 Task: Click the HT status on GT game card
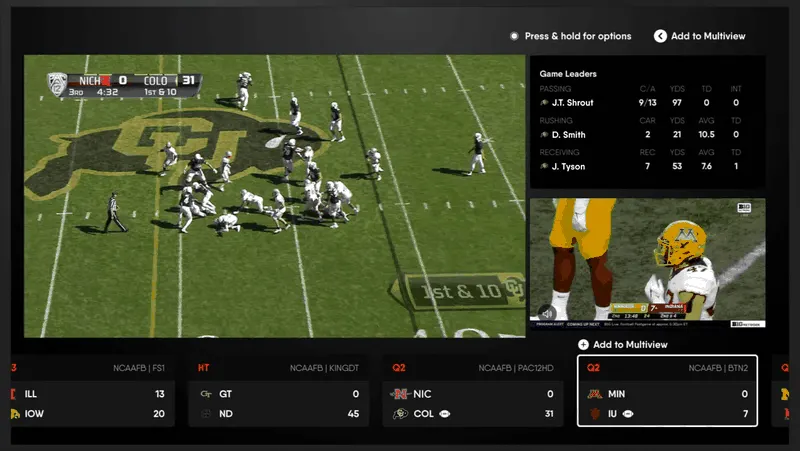(x=204, y=368)
